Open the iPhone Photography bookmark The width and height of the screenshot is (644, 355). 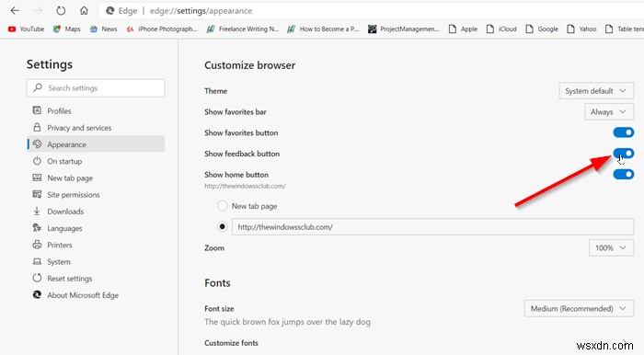[162, 29]
